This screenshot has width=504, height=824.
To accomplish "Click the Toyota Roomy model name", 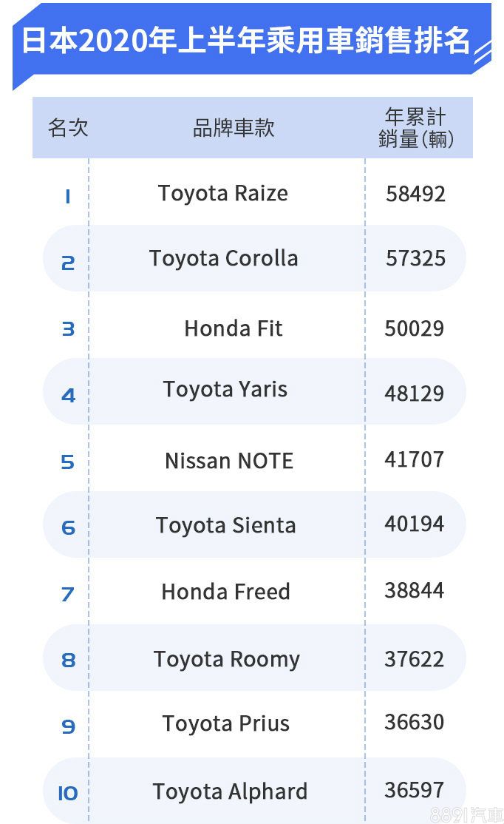I will 227,659.
